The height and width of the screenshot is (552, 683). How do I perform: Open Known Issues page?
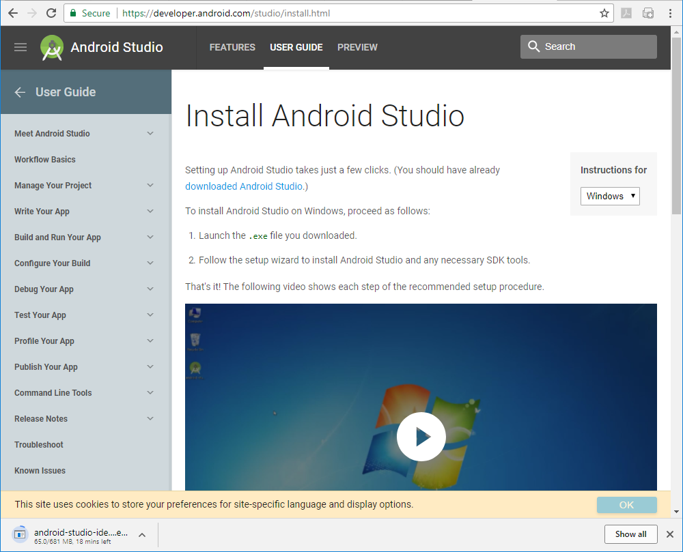click(40, 471)
